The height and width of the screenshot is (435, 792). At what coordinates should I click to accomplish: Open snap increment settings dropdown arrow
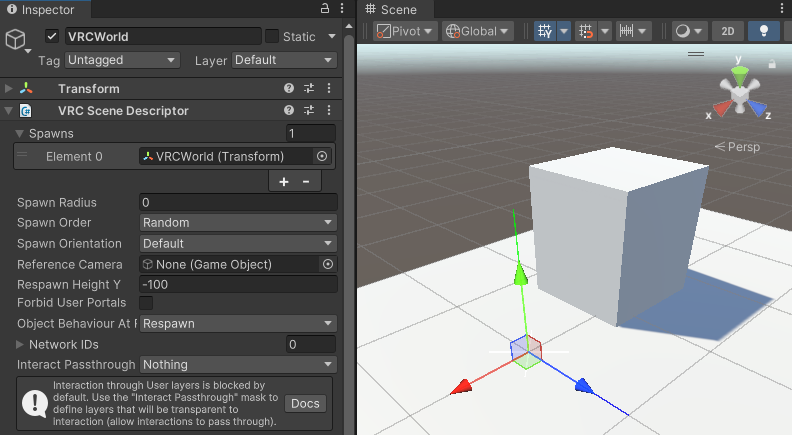(642, 31)
